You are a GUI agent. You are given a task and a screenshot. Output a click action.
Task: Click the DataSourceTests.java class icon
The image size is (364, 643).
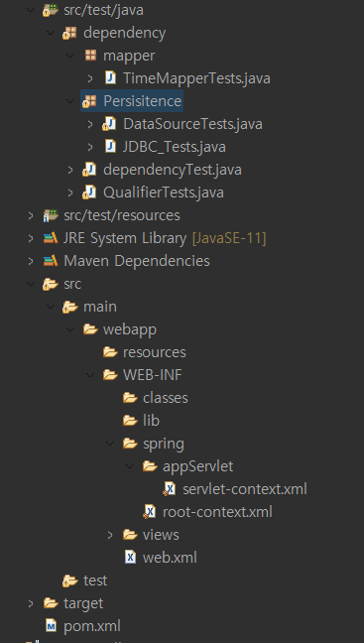(109, 124)
